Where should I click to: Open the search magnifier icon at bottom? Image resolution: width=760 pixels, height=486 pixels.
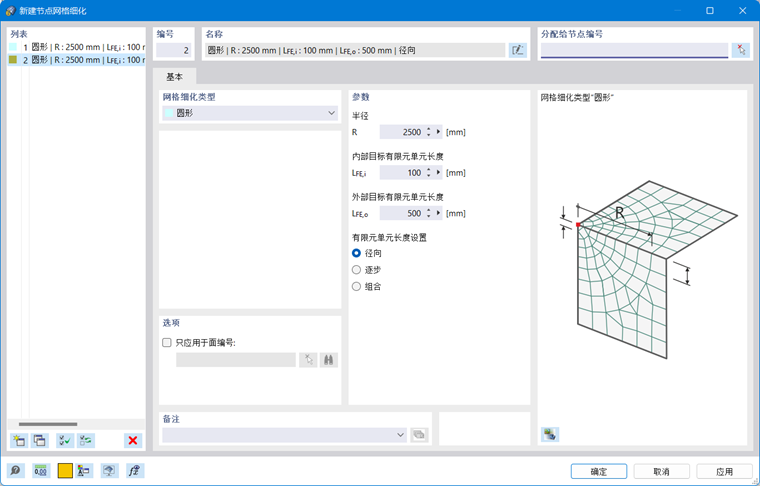click(x=16, y=470)
